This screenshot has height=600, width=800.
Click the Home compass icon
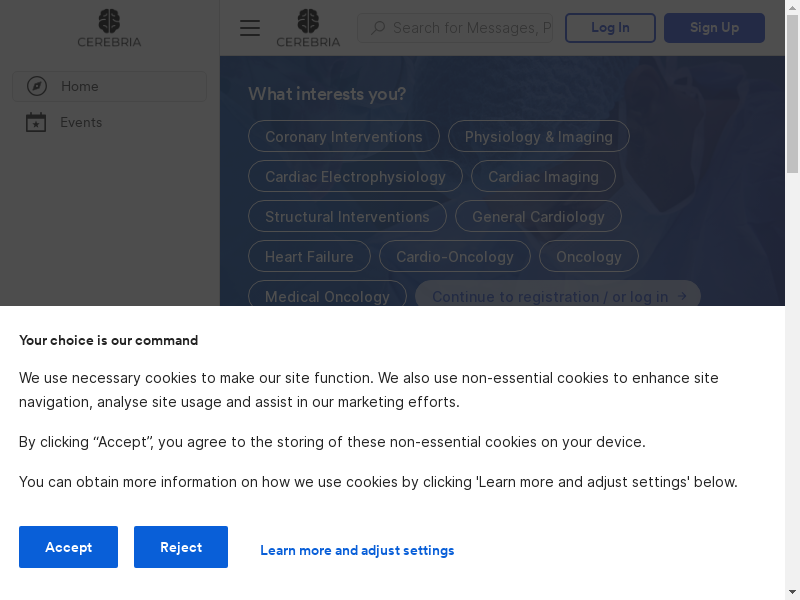click(37, 86)
